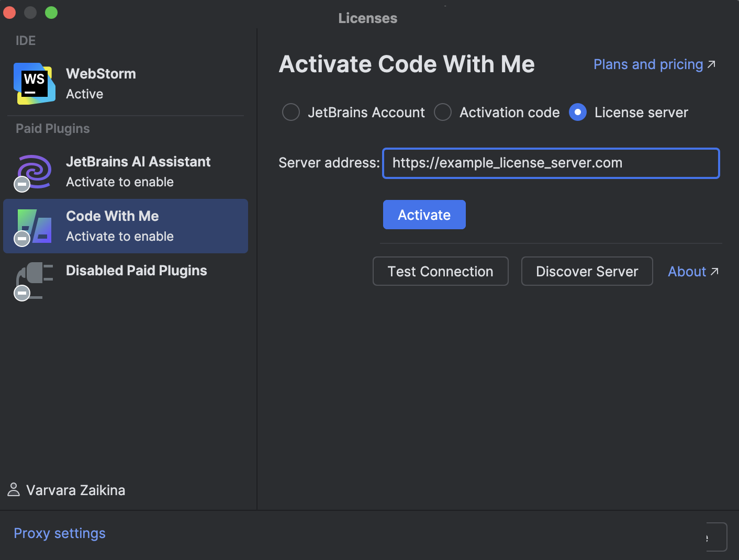Click the external-link arrow beside Plans and pricing
Viewport: 739px width, 560px height.
click(x=711, y=64)
